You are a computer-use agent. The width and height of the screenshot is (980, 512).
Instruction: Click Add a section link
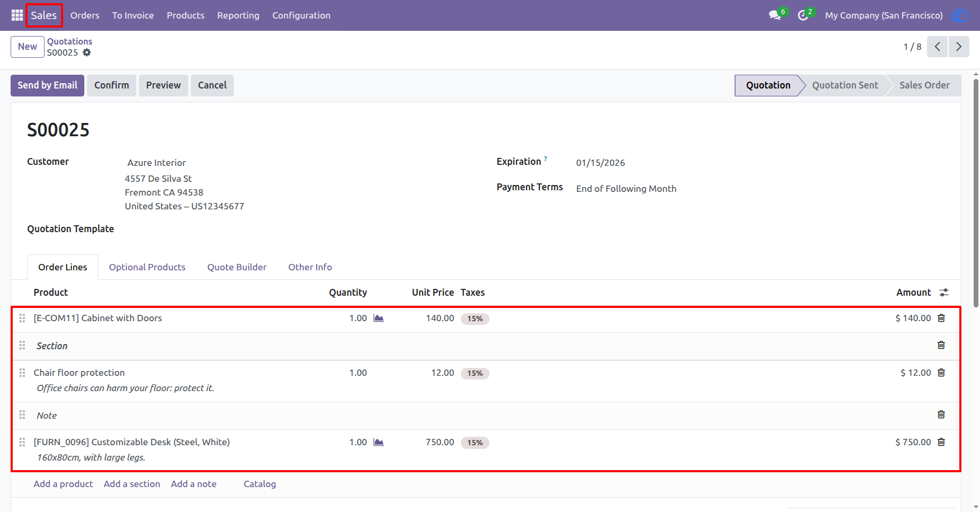point(132,484)
